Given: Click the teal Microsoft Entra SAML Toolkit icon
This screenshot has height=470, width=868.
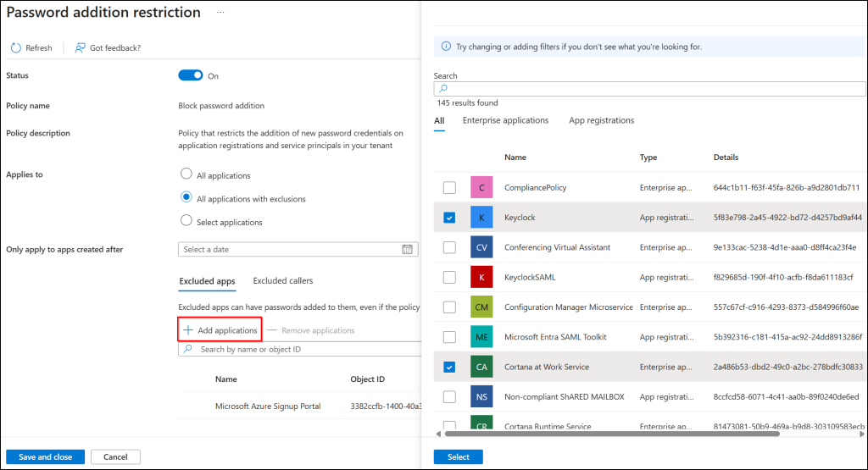Looking at the screenshot, I should pyautogui.click(x=481, y=337).
